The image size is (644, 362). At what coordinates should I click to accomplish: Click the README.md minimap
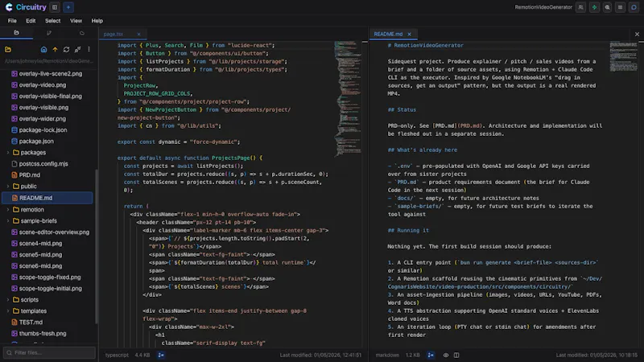623,56
